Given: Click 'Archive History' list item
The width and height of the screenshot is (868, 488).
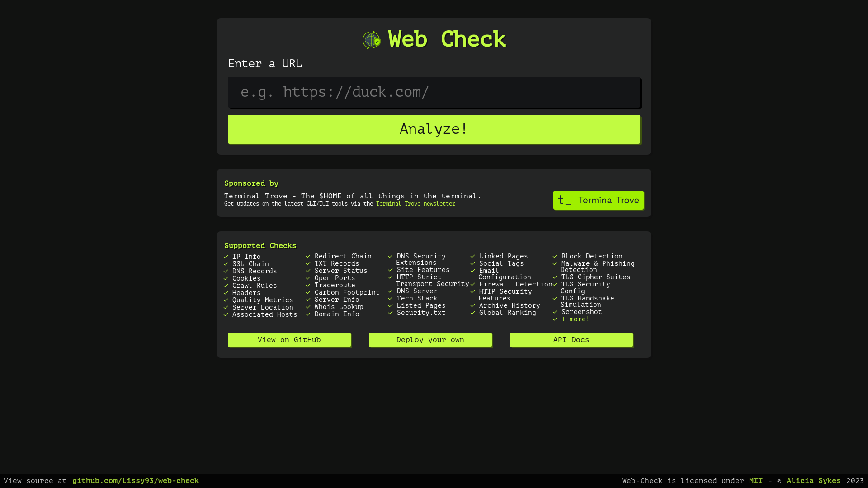Looking at the screenshot, I should tap(509, 305).
